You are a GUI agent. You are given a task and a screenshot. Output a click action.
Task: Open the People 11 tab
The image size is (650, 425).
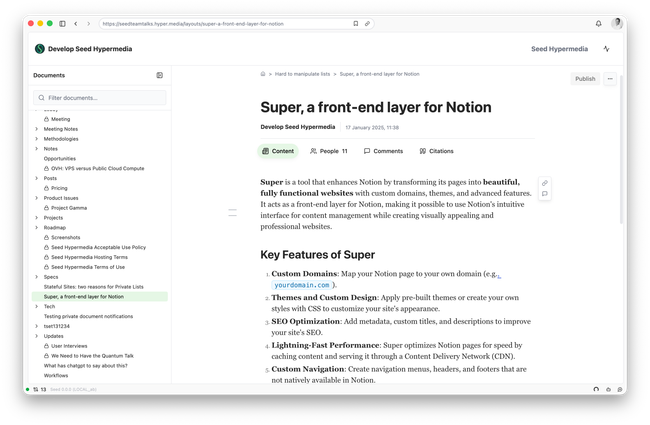(329, 151)
